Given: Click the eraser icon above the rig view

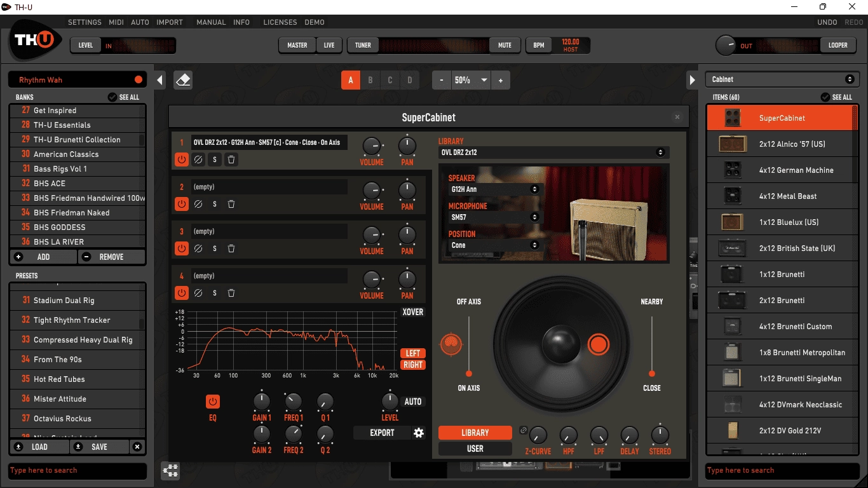Looking at the screenshot, I should [x=183, y=80].
